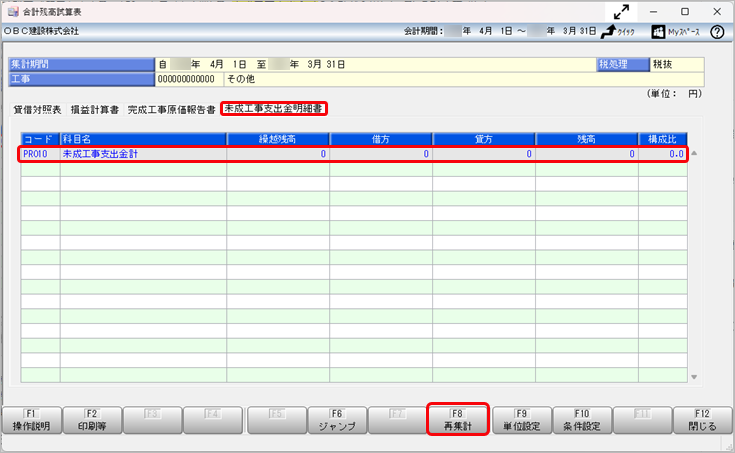Minimize the 会計残高試算表 window
This screenshot has height=453, width=735.
(x=653, y=12)
